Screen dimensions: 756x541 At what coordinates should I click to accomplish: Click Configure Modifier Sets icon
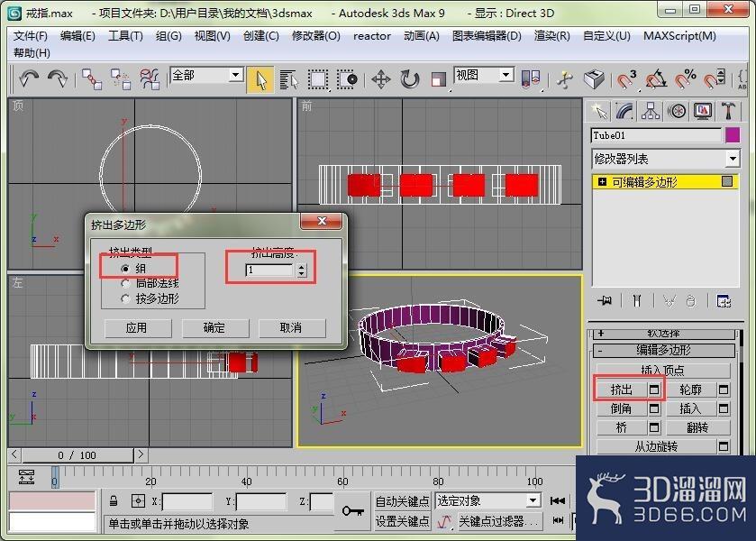tap(724, 301)
